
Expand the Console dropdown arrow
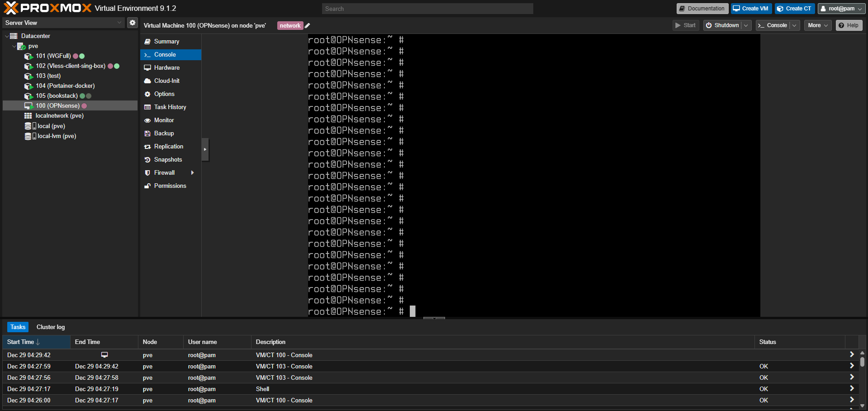tap(795, 25)
